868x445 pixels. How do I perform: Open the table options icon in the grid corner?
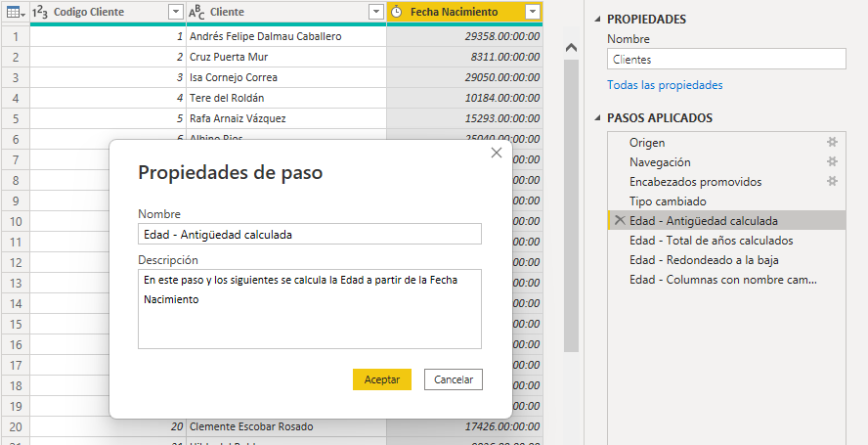point(15,12)
